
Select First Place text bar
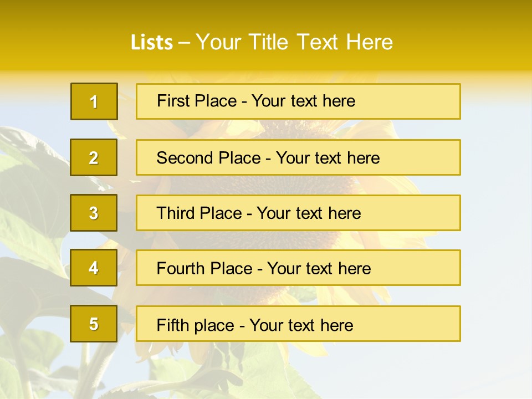(298, 101)
